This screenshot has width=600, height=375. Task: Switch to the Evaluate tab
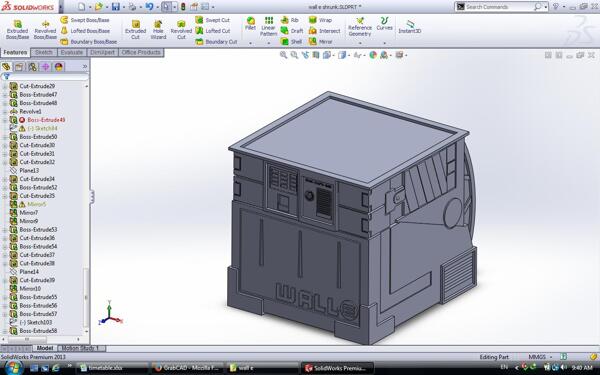[x=72, y=52]
